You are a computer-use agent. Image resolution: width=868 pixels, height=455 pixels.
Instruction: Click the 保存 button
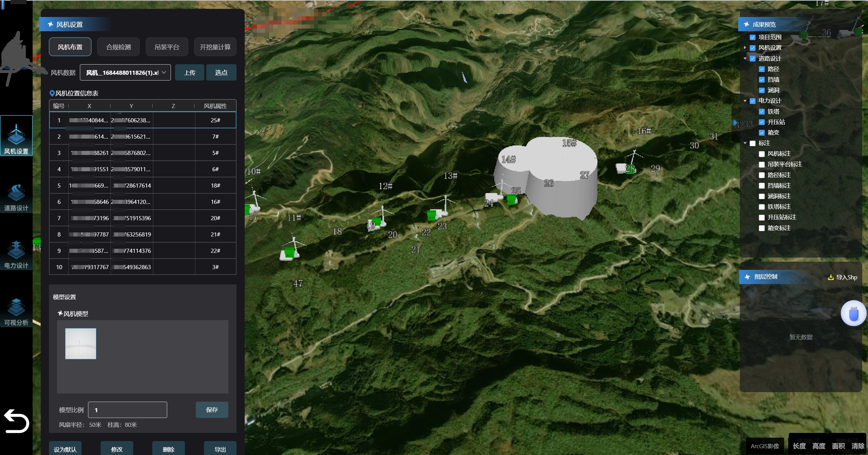(x=212, y=410)
